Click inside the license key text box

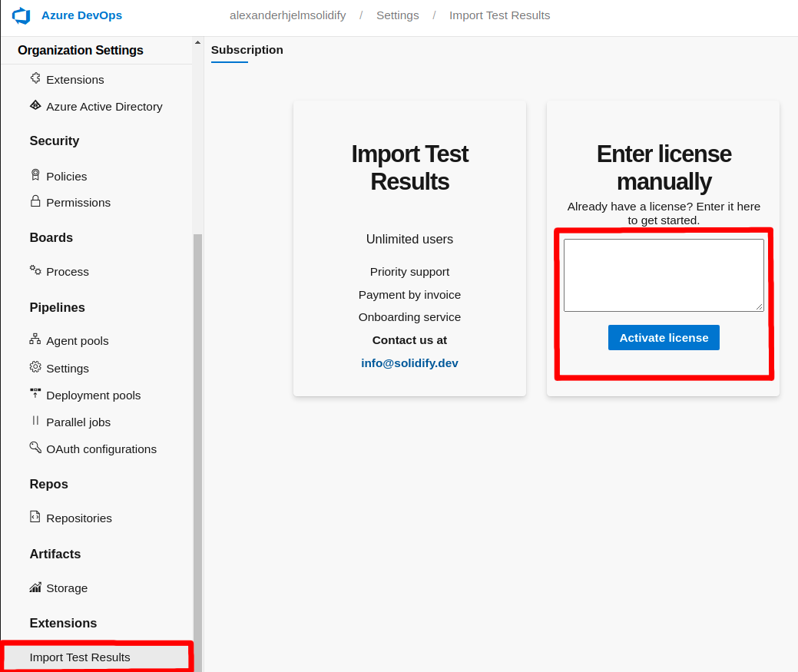point(663,274)
